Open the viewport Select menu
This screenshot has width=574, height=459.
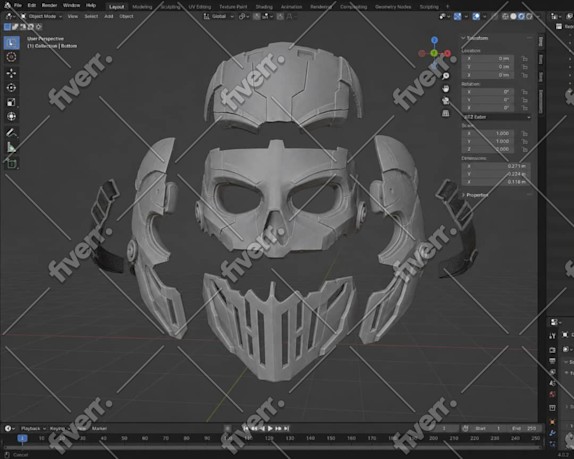(91, 16)
